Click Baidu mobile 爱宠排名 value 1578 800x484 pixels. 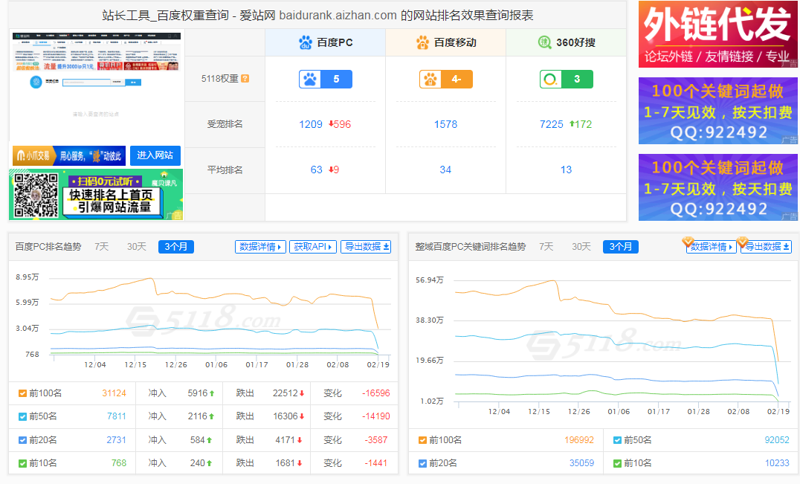click(445, 124)
